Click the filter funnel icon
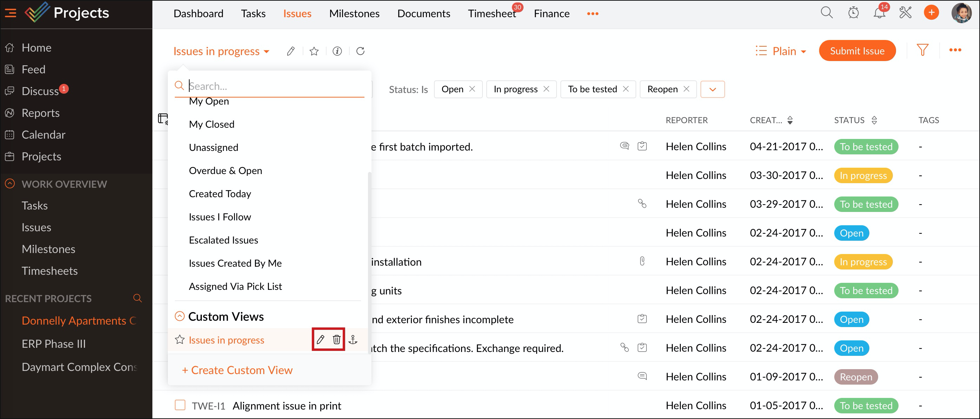 (x=922, y=50)
